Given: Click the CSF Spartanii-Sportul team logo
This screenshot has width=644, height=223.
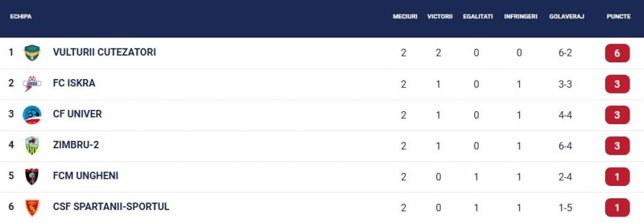Looking at the screenshot, I should (x=32, y=207).
